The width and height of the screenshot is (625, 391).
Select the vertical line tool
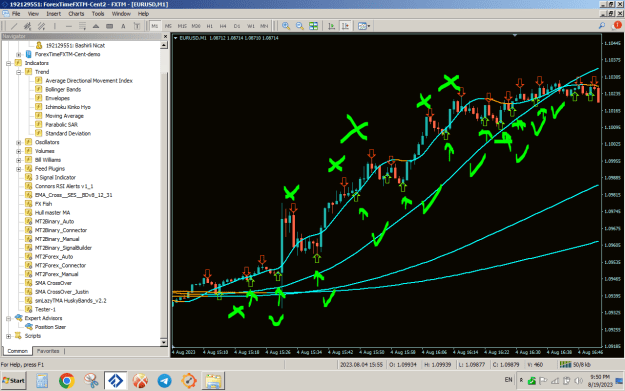(x=55, y=26)
